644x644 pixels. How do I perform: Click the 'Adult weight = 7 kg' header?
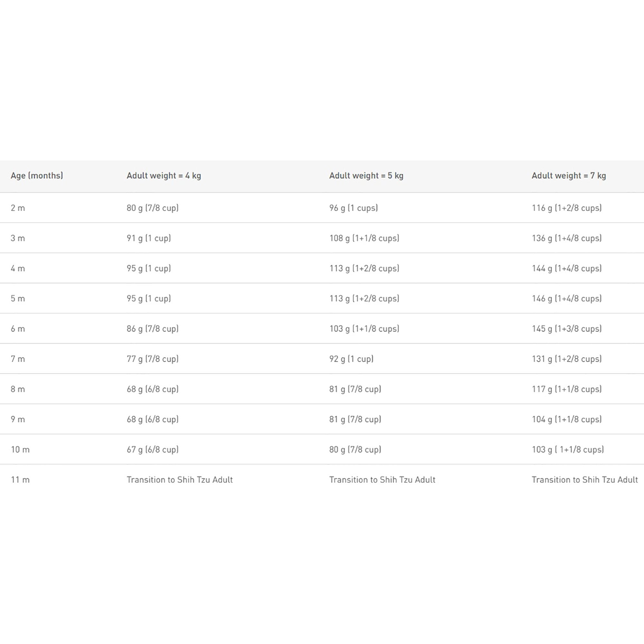click(568, 176)
